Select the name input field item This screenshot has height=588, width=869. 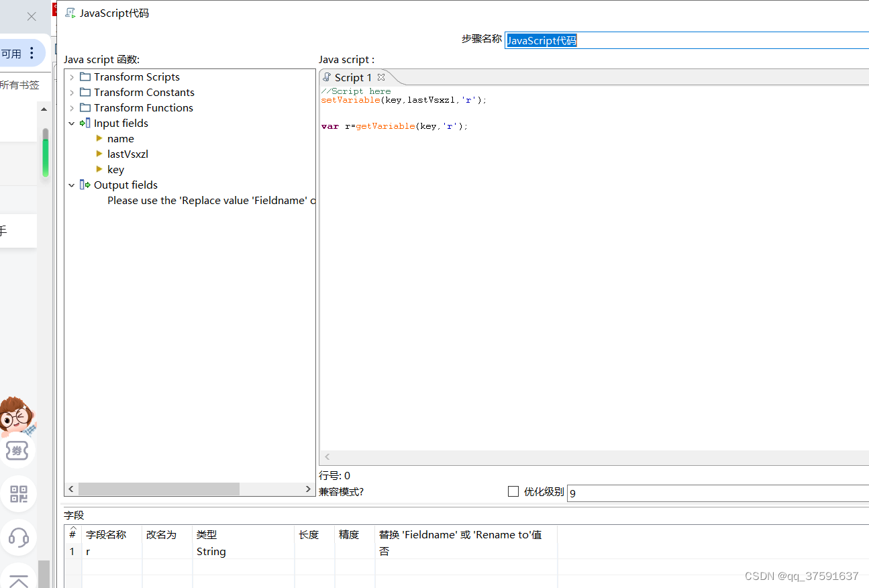(x=121, y=138)
